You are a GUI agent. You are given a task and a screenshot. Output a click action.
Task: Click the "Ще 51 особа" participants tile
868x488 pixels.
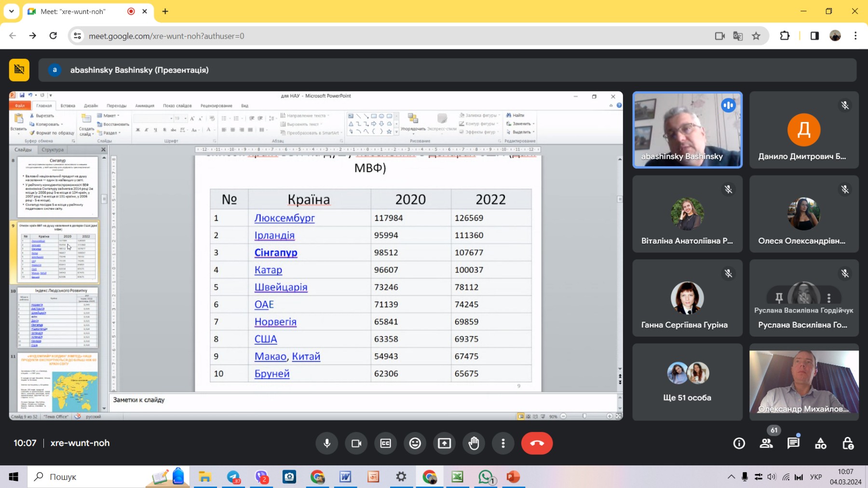click(687, 382)
